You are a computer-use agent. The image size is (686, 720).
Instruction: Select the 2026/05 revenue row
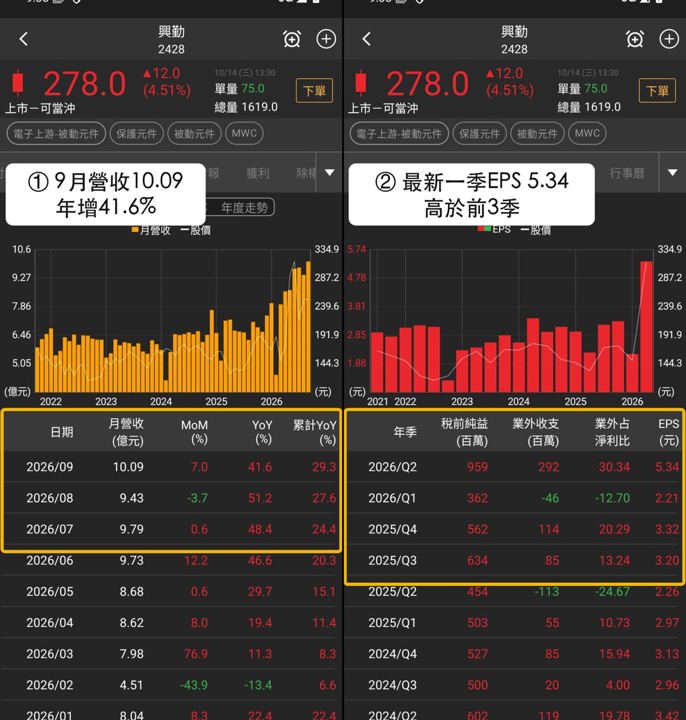[x=171, y=592]
